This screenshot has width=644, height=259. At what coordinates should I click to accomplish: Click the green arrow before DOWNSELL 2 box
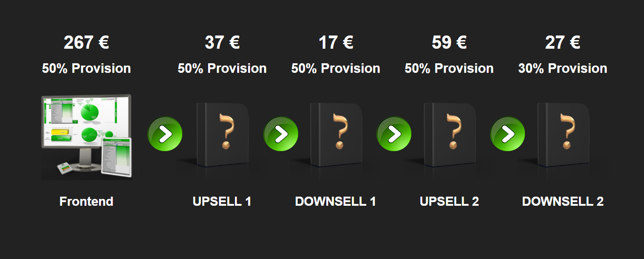(508, 134)
